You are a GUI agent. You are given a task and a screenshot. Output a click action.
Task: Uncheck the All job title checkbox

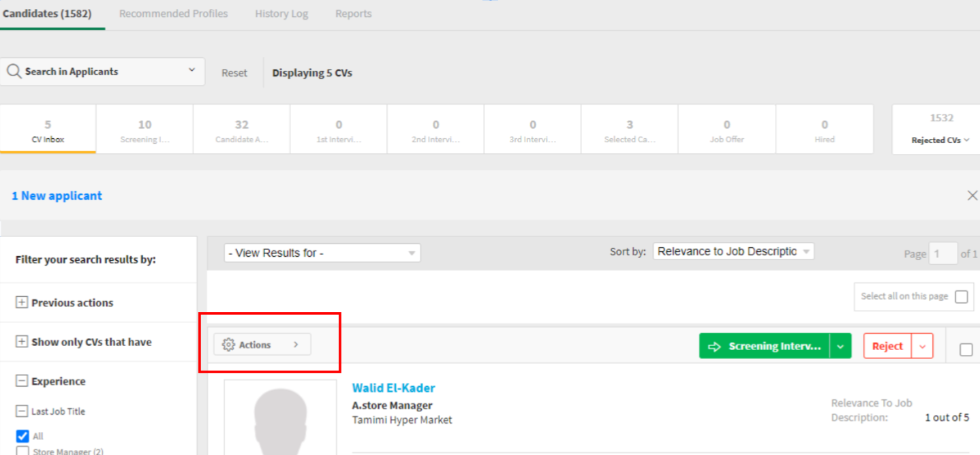click(22, 437)
